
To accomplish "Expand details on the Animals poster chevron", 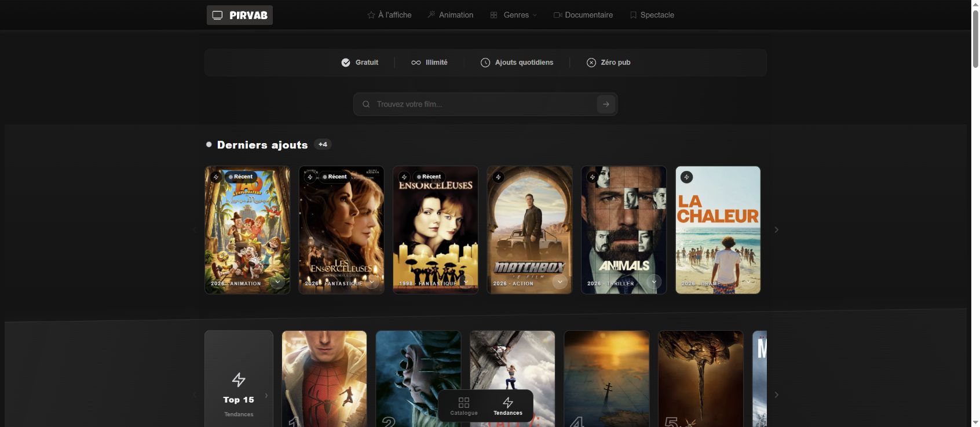I will pyautogui.click(x=654, y=282).
